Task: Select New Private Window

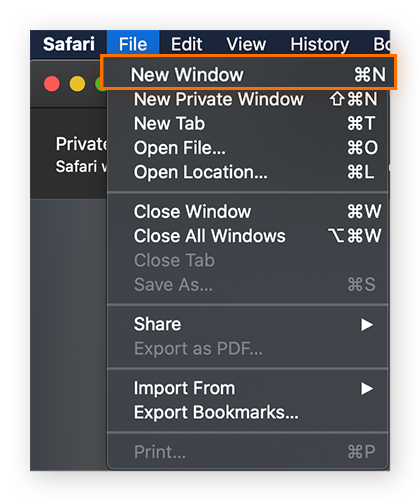Action: coord(248,99)
